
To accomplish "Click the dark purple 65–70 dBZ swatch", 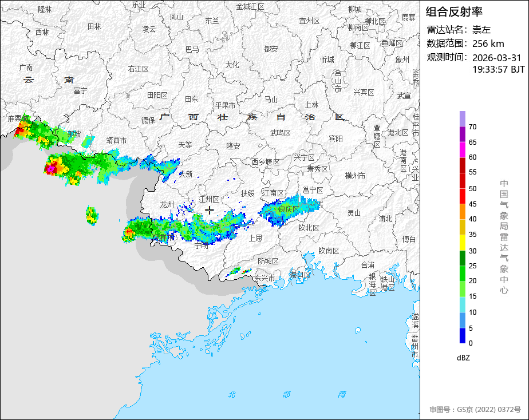I will pos(462,134).
